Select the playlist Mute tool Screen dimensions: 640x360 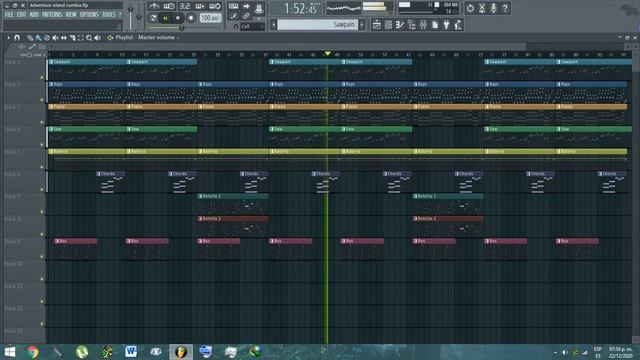coord(55,38)
